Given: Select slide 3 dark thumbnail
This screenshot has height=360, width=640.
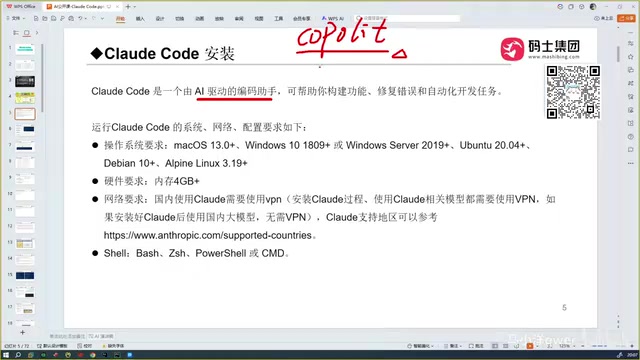Looking at the screenshot, I should [x=25, y=81].
